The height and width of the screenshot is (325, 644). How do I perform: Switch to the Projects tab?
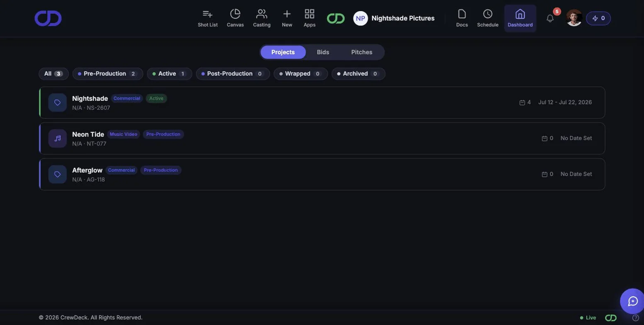283,52
